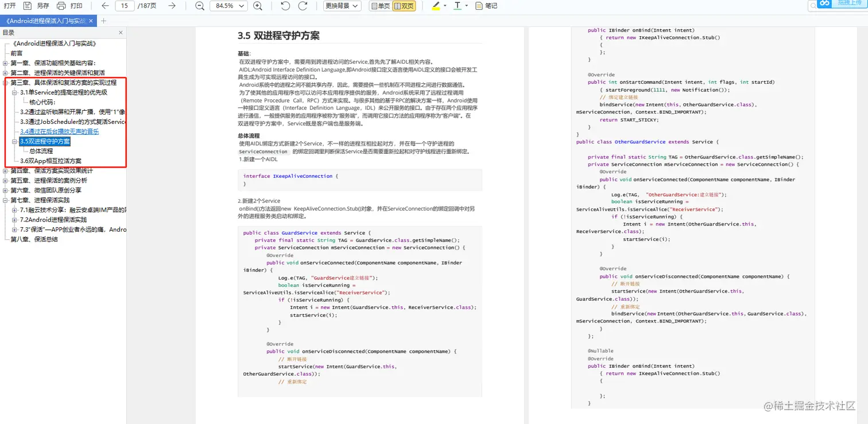Open a new tab with plus button
Viewport: 868px width, 424px height.
(x=104, y=21)
